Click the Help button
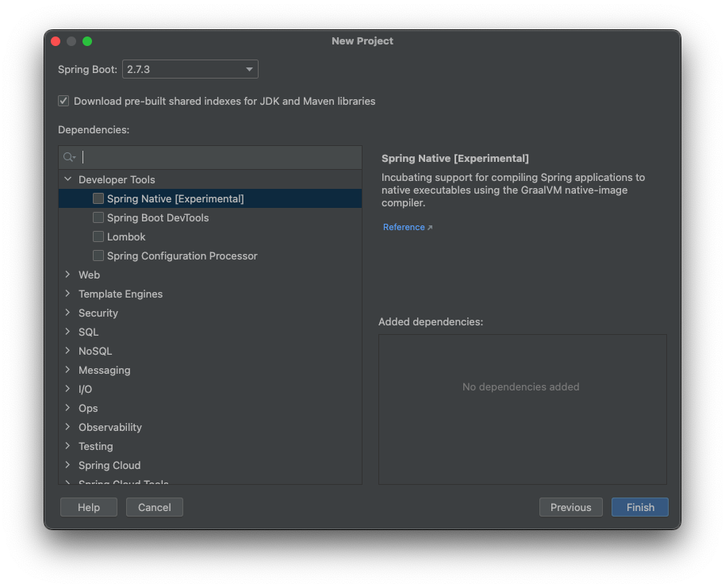This screenshot has width=725, height=588. (x=89, y=507)
